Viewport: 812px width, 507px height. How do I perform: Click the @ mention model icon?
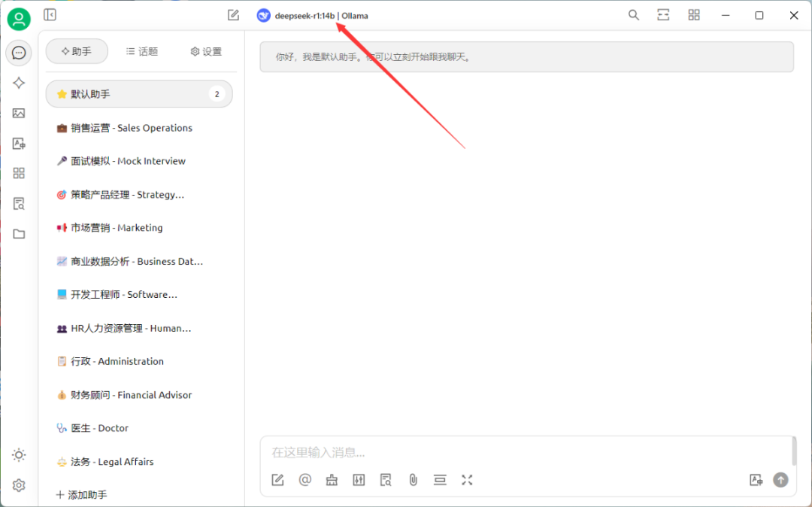click(x=305, y=480)
